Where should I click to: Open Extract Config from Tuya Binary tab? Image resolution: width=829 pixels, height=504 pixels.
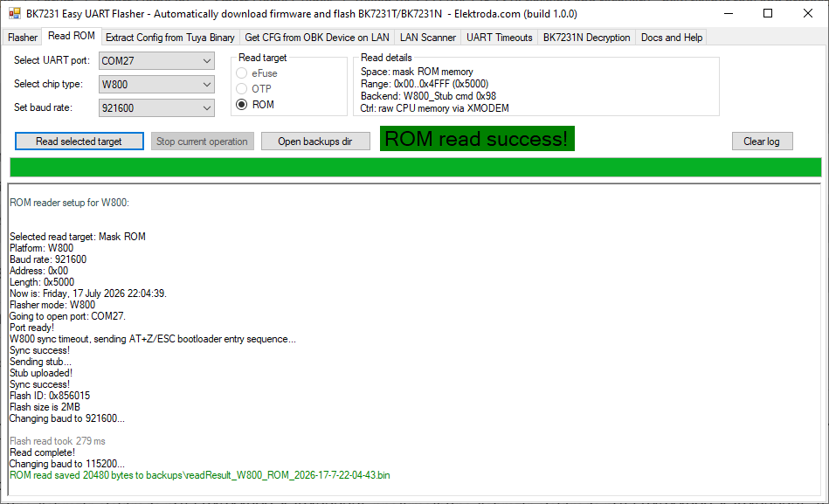point(169,38)
